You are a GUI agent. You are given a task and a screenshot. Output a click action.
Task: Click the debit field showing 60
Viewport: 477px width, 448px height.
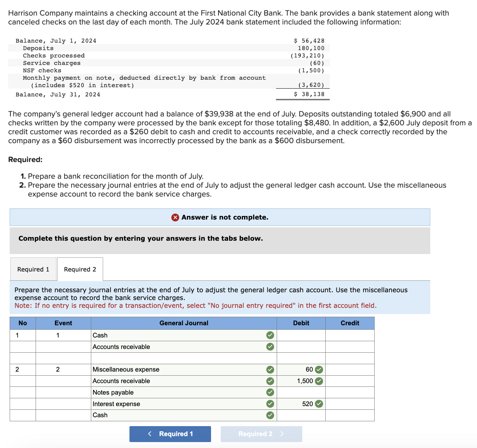[301, 369]
